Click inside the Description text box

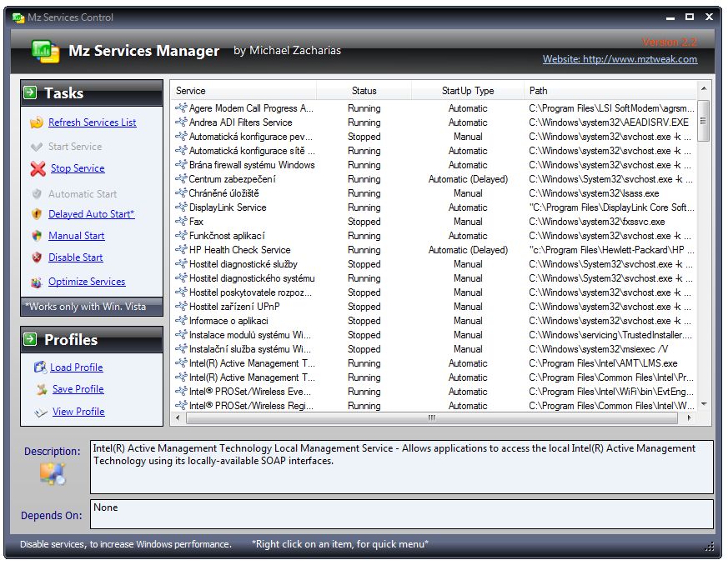coord(402,467)
